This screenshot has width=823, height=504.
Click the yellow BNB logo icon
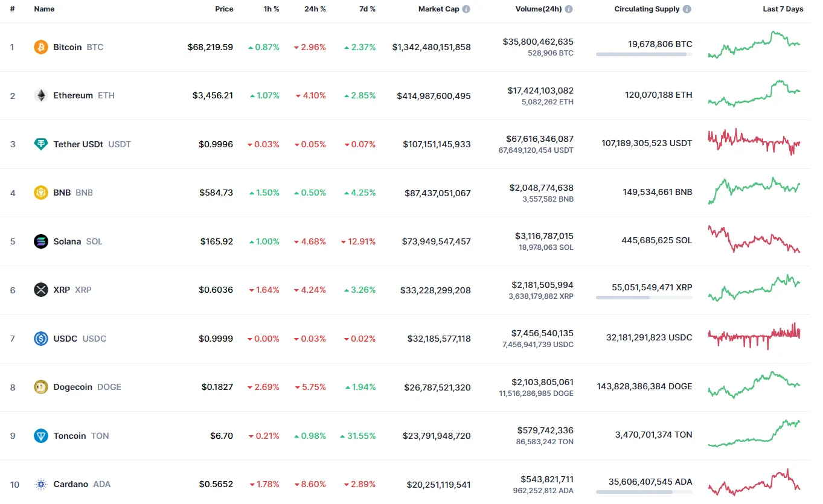[41, 193]
